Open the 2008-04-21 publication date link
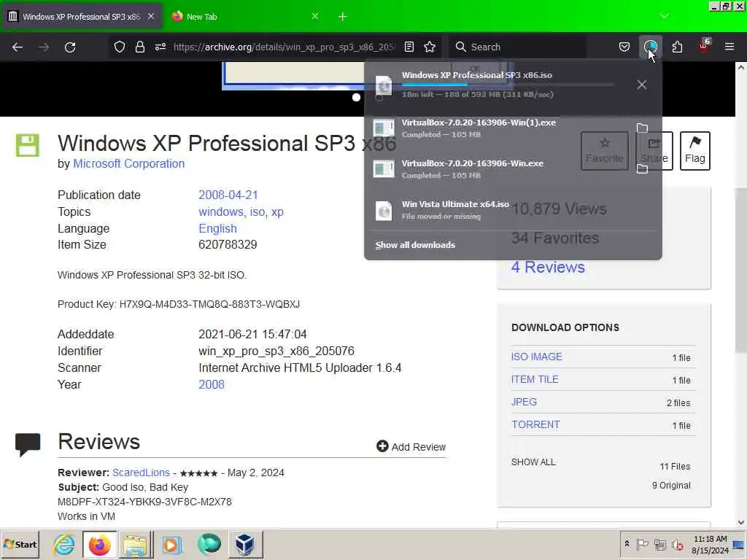 [x=228, y=195]
